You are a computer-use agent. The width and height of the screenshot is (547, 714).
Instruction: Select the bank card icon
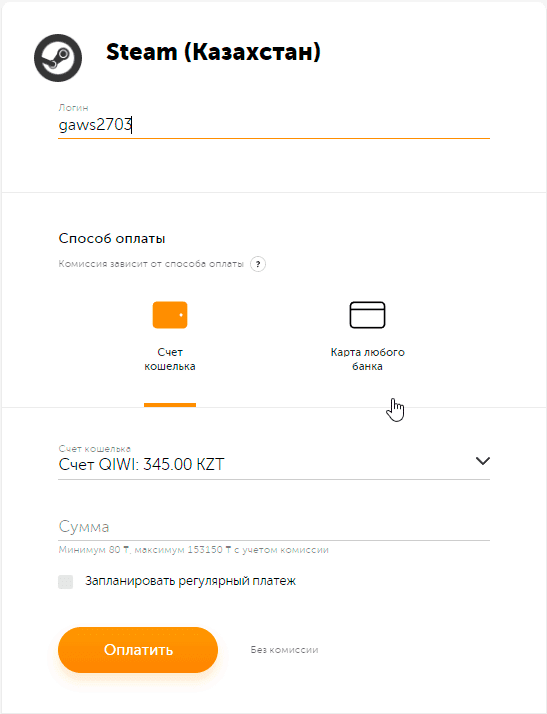[x=367, y=315]
